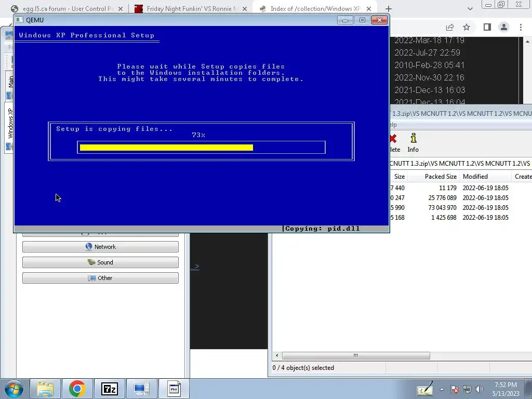Select the row with packed size 25 776 089
The width and height of the screenshot is (532, 399).
tap(461, 198)
